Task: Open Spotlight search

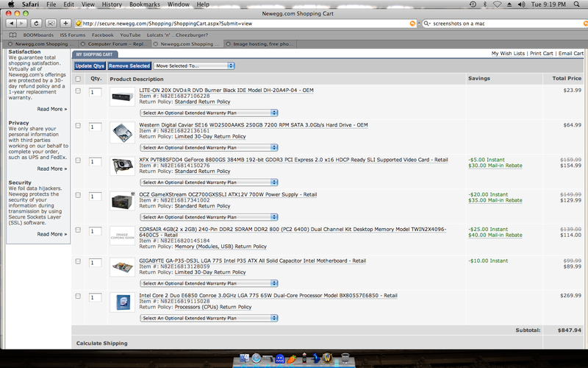Action: tap(577, 4)
